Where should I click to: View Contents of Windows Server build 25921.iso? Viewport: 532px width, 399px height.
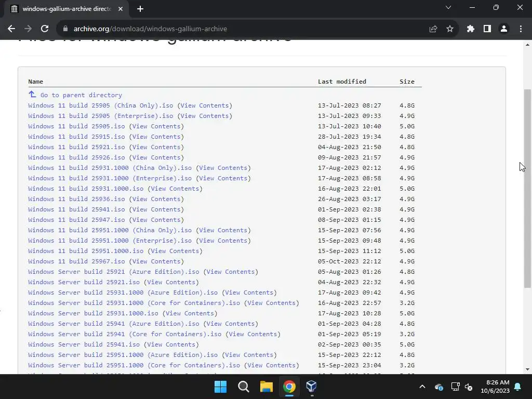171,282
